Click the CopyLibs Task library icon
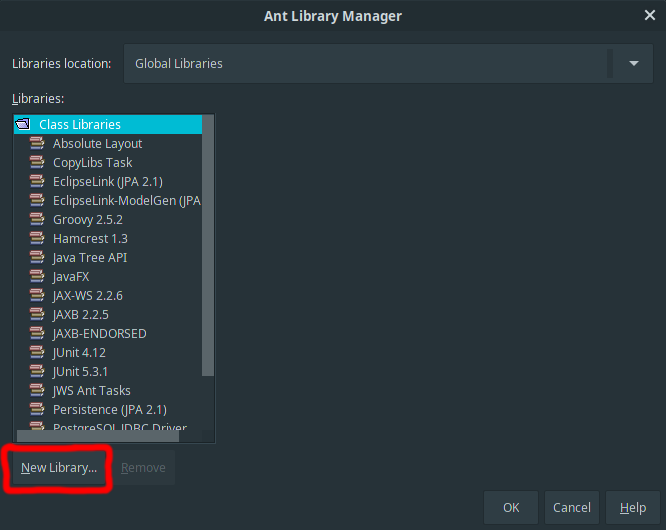Image resolution: width=666 pixels, height=530 pixels. 37,163
